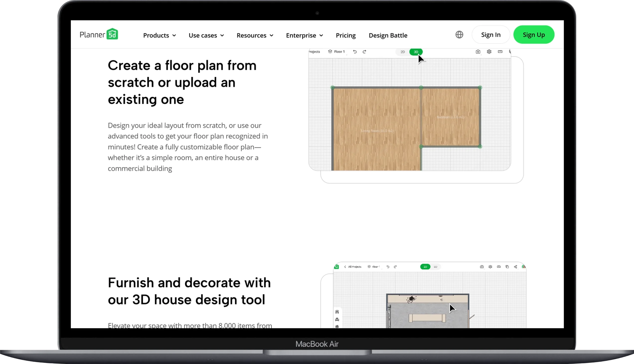Viewport: 634px width, 364px height.
Task: Open the Pricing page
Action: (345, 35)
